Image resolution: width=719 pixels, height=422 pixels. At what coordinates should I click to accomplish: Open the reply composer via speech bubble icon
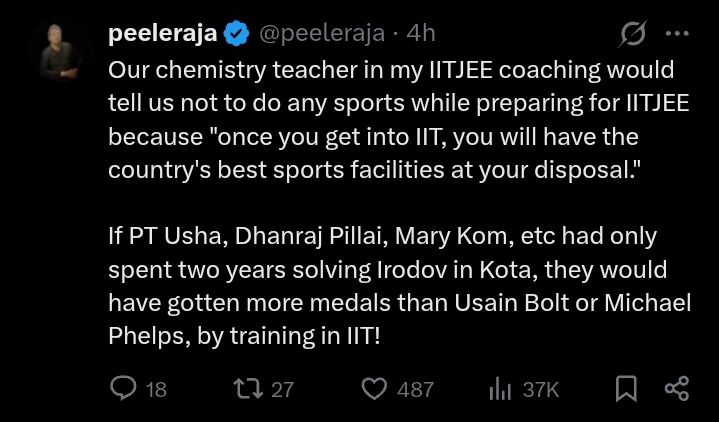(122, 388)
